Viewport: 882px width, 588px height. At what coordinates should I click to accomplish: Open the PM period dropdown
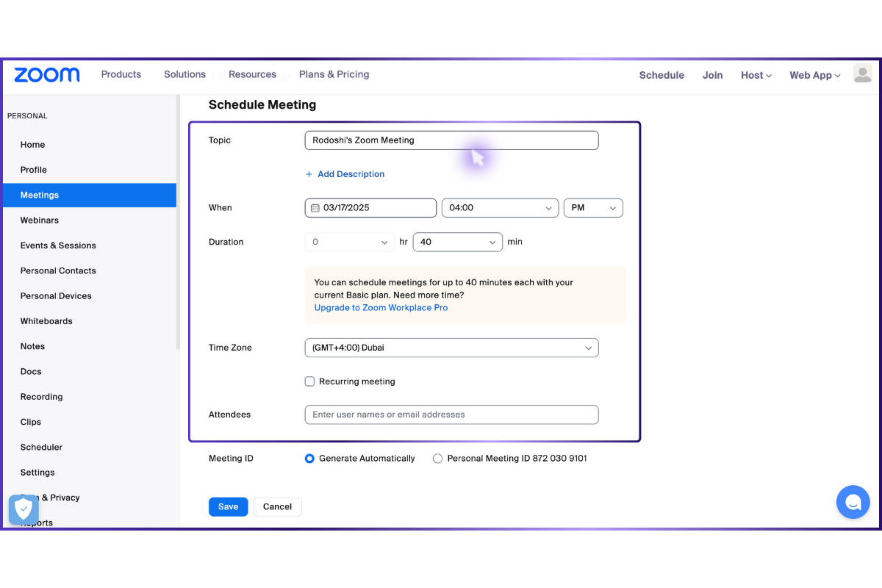click(x=593, y=208)
